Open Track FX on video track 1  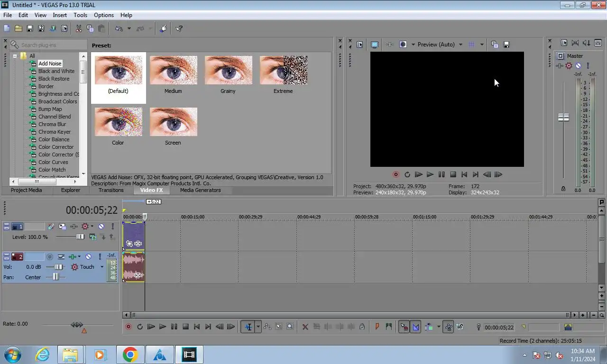pyautogui.click(x=74, y=227)
